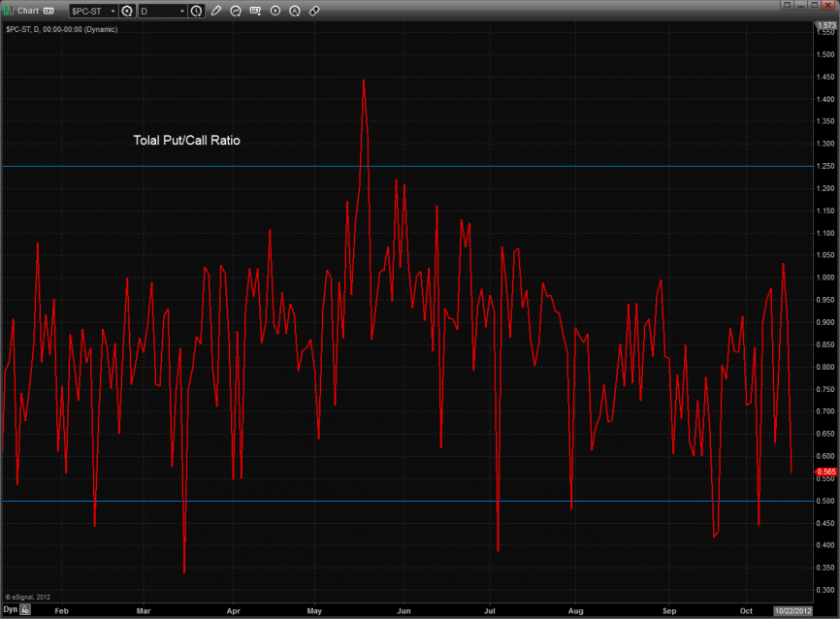Click the red 0.565 last price label

824,472
